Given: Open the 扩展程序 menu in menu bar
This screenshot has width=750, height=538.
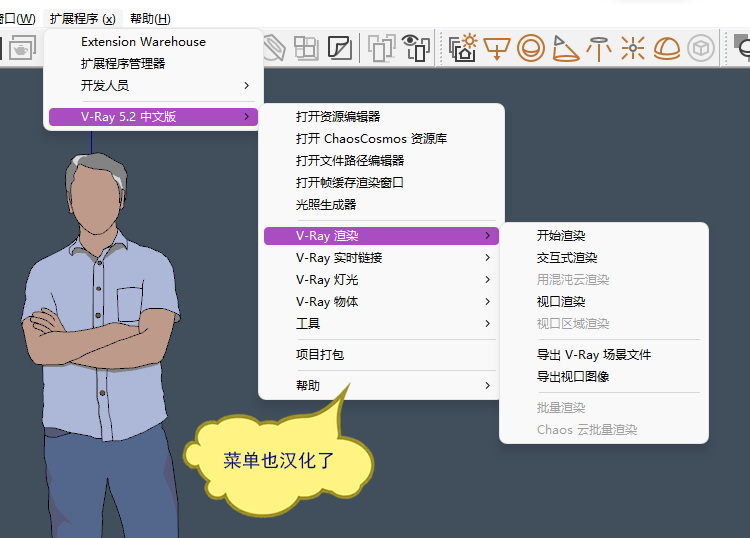Looking at the screenshot, I should click(83, 19).
